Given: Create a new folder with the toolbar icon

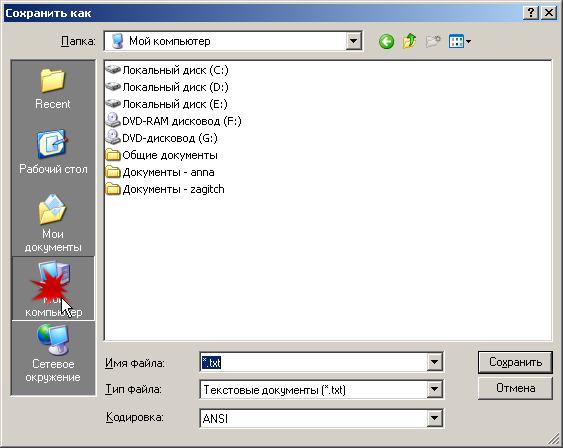Looking at the screenshot, I should click(x=433, y=42).
